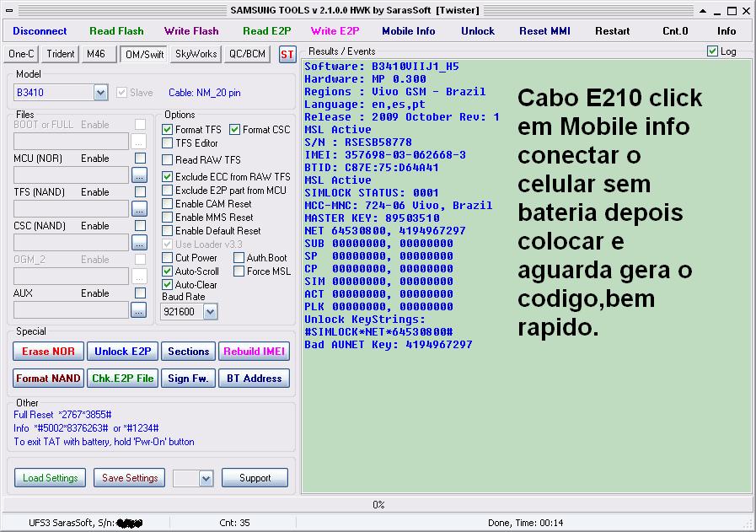This screenshot has height=532, width=756.
Task: Check the Cut Power option
Action: [168, 258]
